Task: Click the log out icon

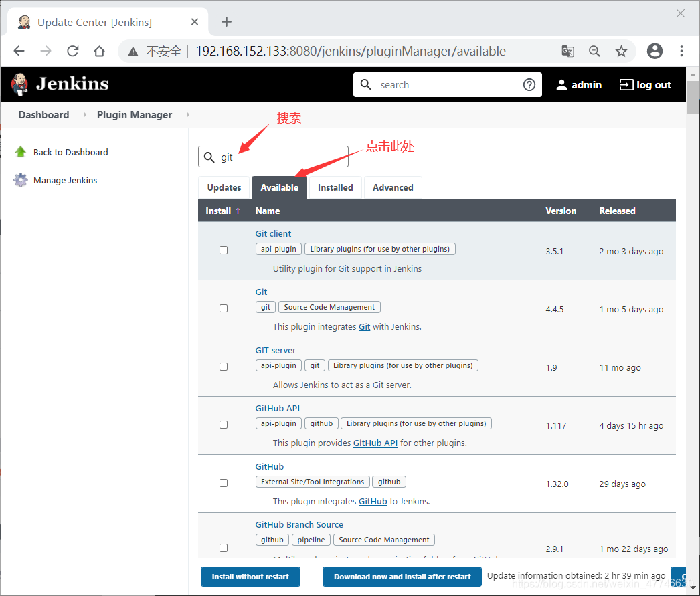Action: coord(626,85)
